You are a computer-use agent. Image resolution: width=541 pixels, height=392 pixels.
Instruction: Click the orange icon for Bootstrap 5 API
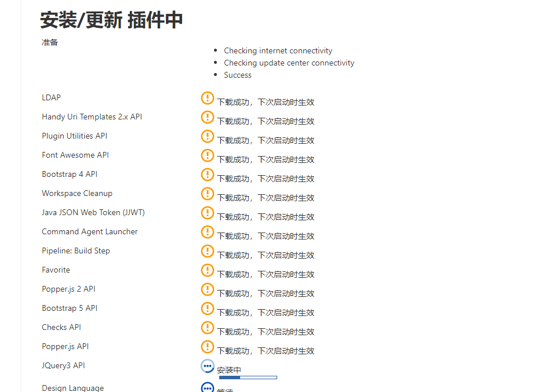pos(208,308)
